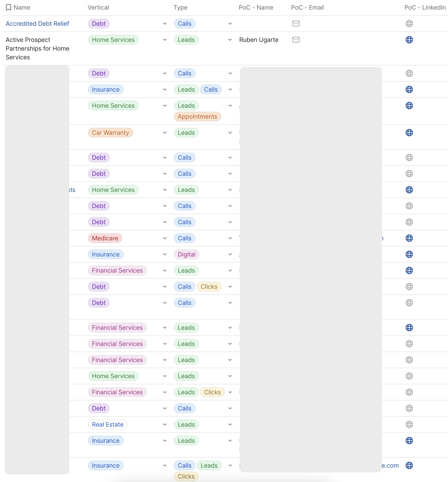Open the LinkedIn globe in Car Warranty row
Viewport: 448px width, 482px height.
coord(409,133)
